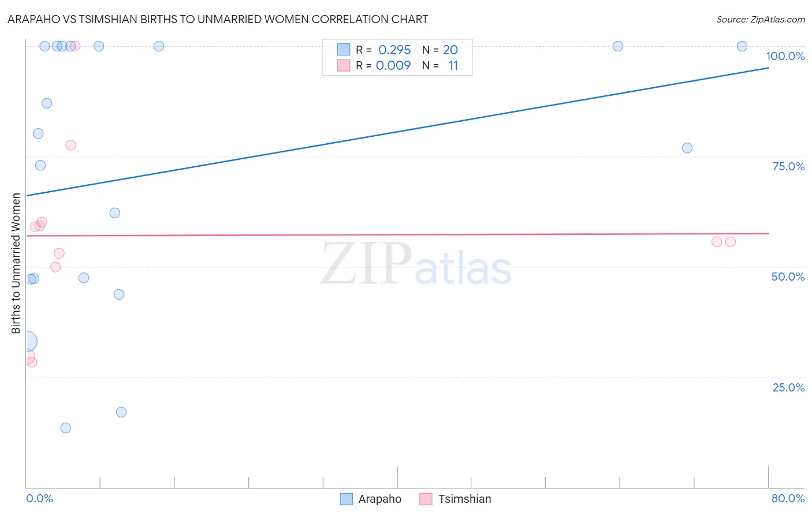The height and width of the screenshot is (515, 812).
Task: Click the pink Tsimshian regression line
Action: [x=397, y=234]
